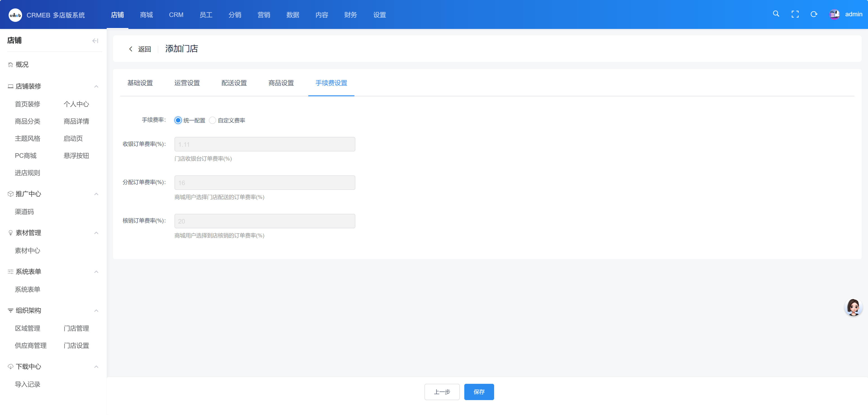This screenshot has width=868, height=415.
Task: Collapse the 店铺装修 menu group
Action: (96, 87)
